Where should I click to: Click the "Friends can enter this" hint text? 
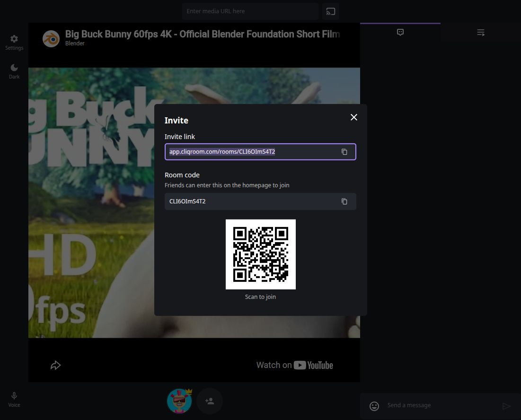tap(227, 185)
